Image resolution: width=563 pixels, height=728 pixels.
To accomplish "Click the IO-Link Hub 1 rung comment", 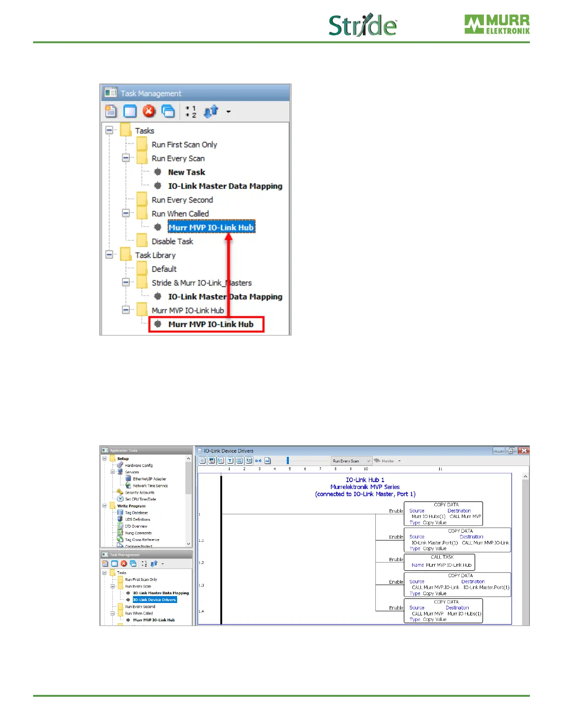I will [x=365, y=487].
